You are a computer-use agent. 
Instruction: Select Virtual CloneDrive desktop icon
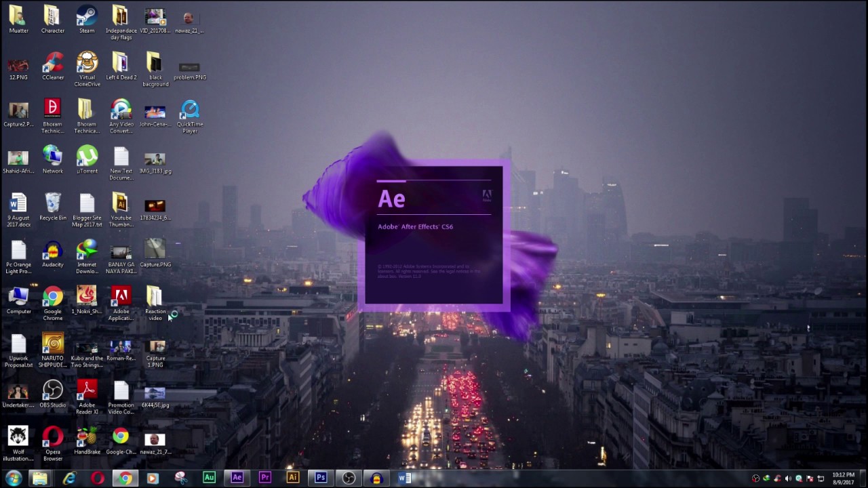coord(87,69)
